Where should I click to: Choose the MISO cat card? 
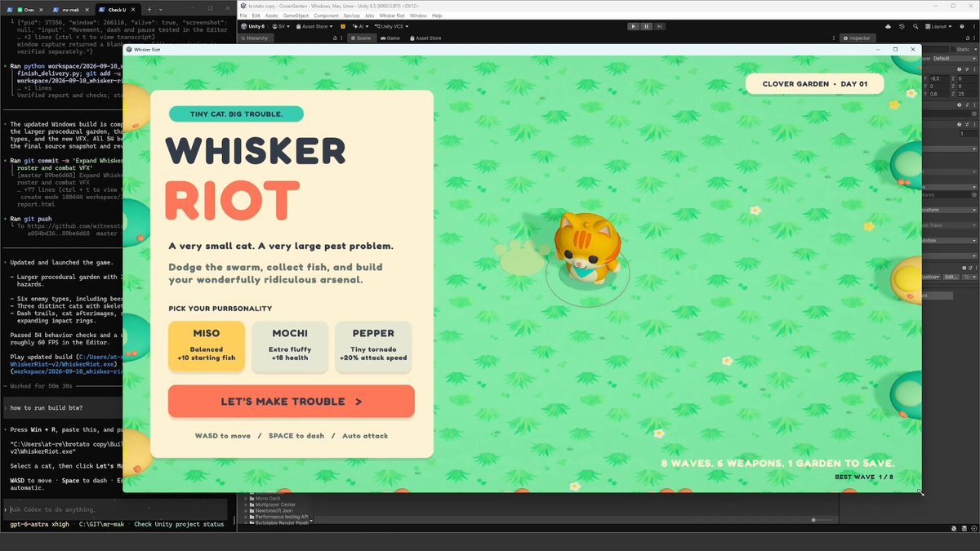207,347
